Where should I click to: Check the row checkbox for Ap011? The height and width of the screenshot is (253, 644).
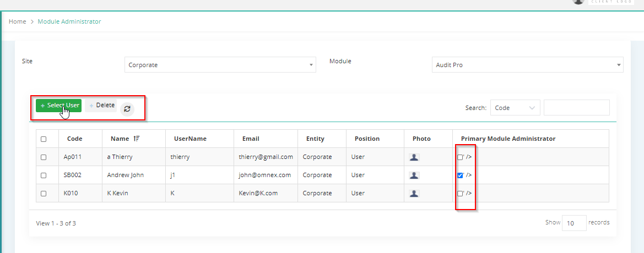point(44,157)
